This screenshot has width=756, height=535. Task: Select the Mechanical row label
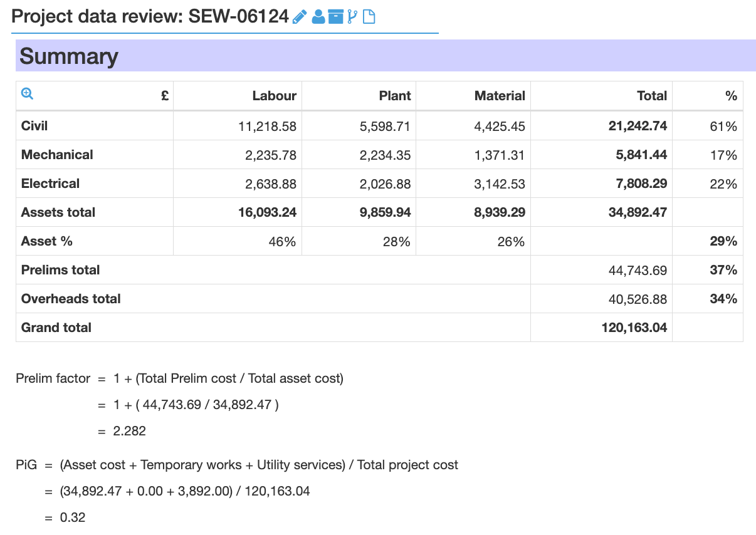(x=57, y=155)
